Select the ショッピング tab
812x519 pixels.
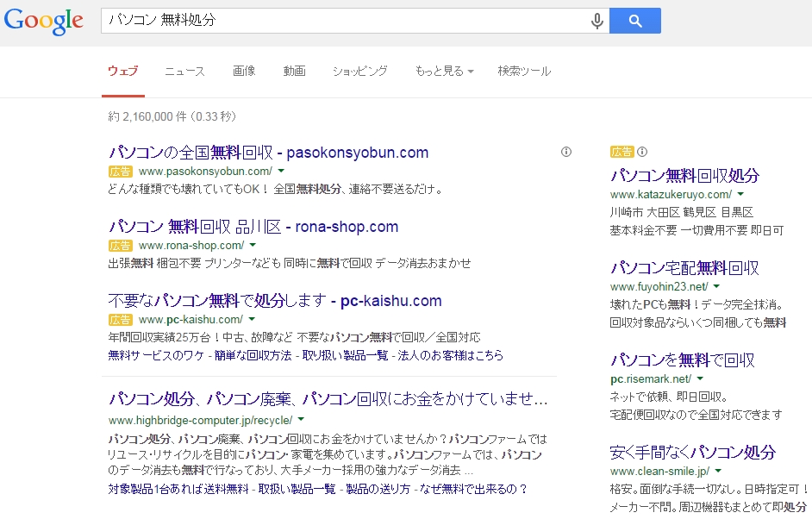click(x=359, y=72)
